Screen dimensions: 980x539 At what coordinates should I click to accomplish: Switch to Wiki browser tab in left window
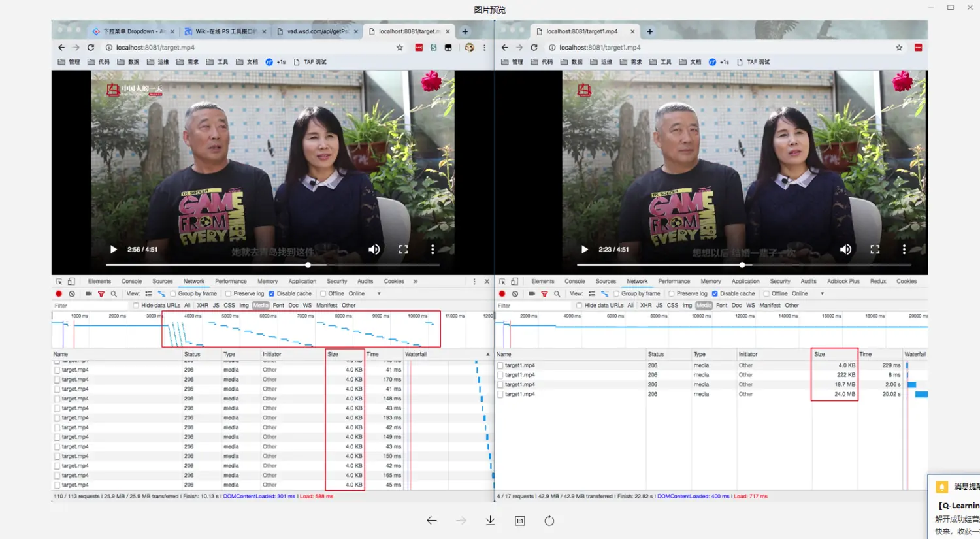[x=225, y=31]
